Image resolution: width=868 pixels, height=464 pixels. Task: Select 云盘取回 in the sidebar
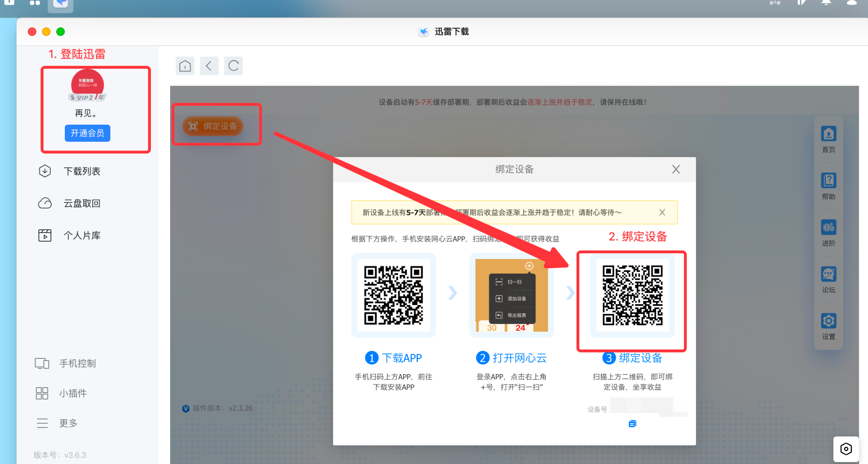point(81,203)
